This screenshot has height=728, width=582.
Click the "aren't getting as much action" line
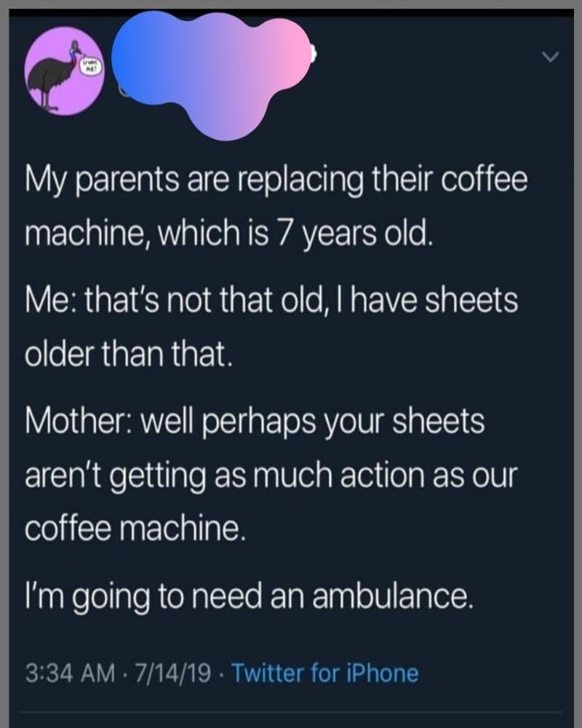point(271,476)
